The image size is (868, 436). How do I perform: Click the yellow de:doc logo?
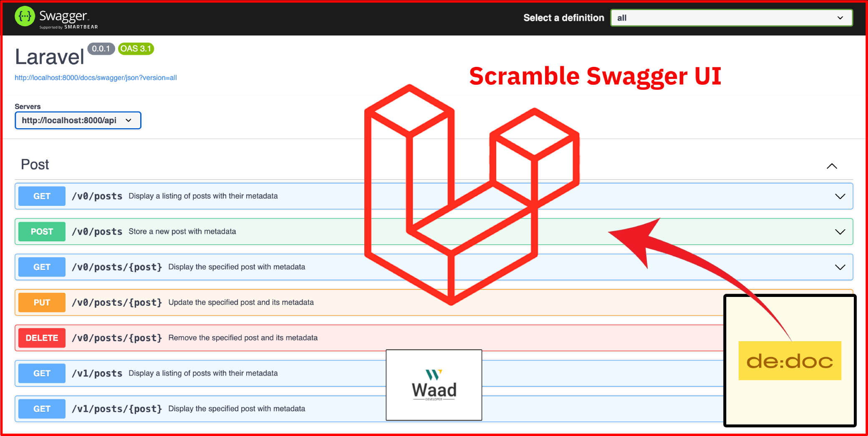pos(790,361)
